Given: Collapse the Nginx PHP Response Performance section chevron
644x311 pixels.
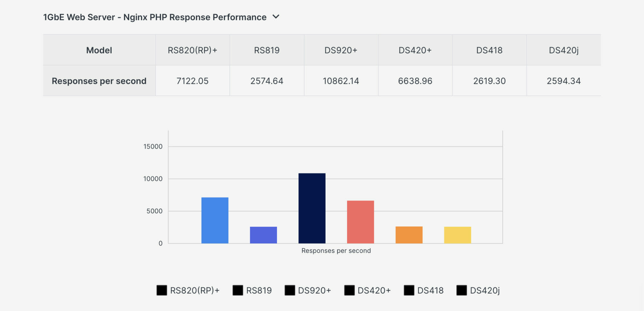Looking at the screenshot, I should pos(276,17).
